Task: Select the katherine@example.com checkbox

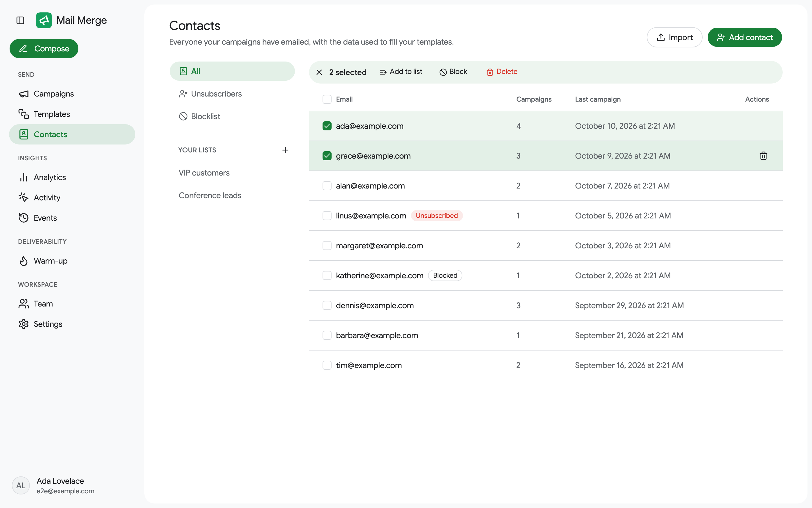Action: click(x=327, y=275)
